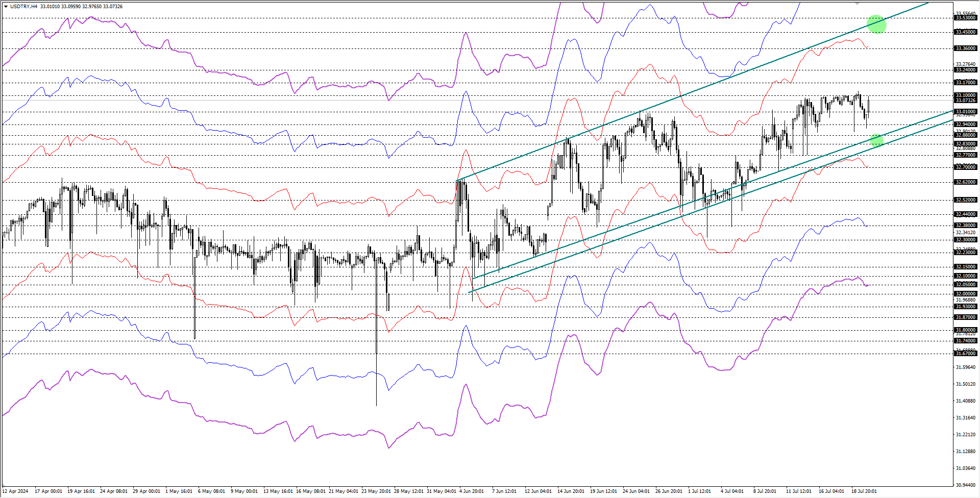980x498 pixels.
Task: Click the 32.77000 price level label
Action: pos(966,155)
